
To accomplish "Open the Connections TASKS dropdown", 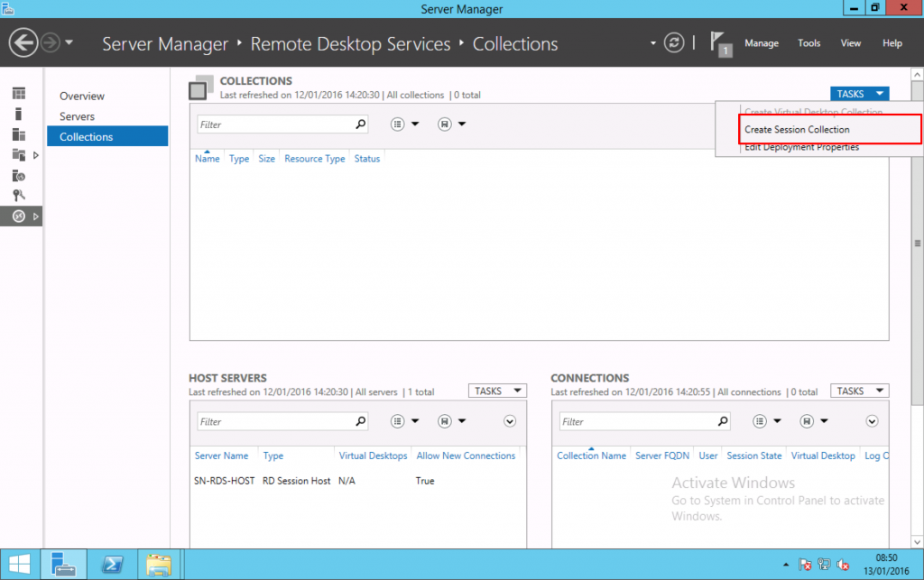I will tap(857, 391).
